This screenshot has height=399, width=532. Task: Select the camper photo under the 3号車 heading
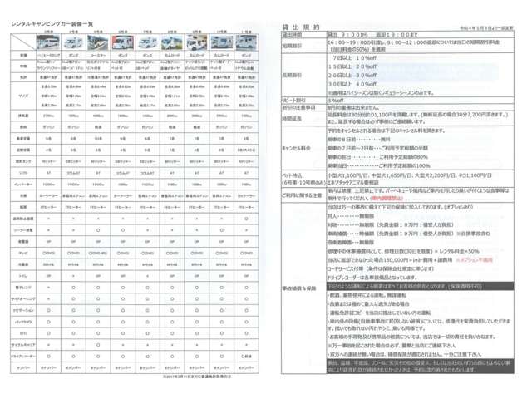tap(48, 42)
